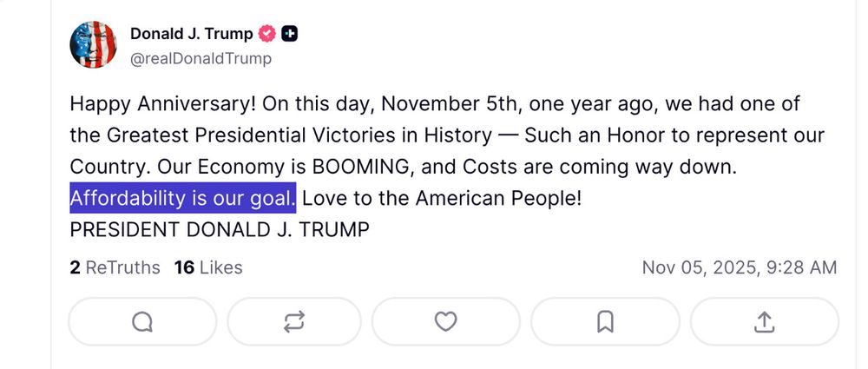The width and height of the screenshot is (868, 369).
Task: Open the flag-painted profile avatar
Action: tap(93, 44)
